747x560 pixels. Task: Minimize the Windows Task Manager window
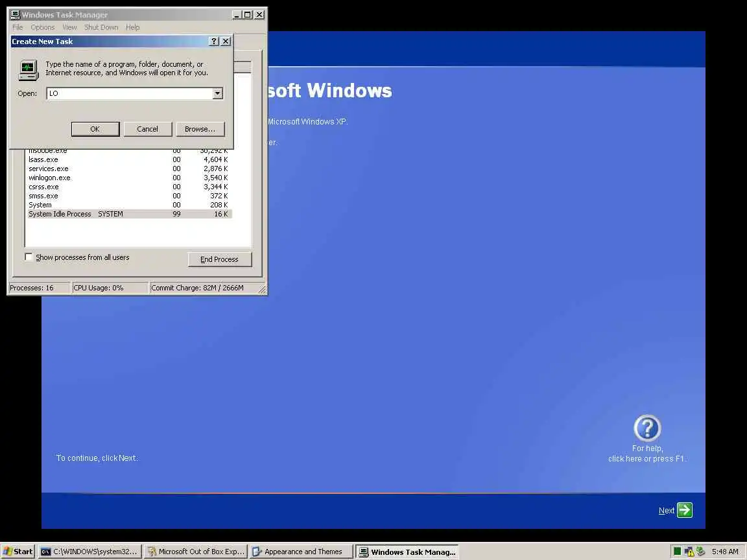coord(236,15)
